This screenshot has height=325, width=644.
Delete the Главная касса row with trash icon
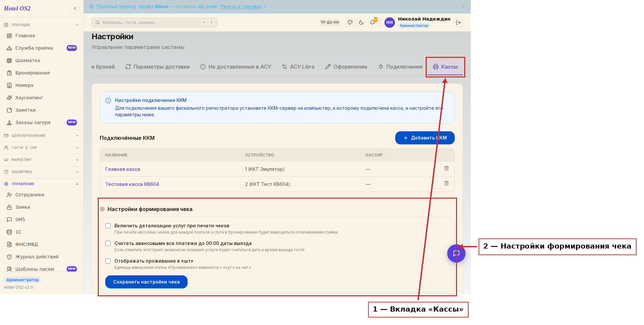[446, 168]
